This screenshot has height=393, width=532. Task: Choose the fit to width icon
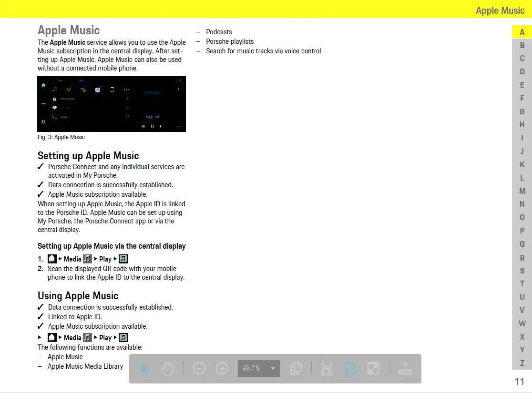coord(327,369)
